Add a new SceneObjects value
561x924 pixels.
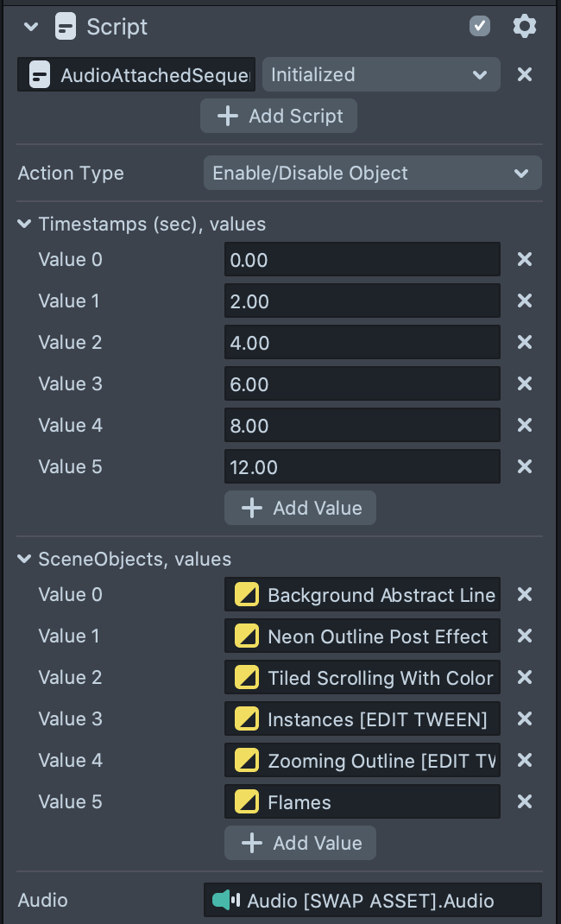300,843
